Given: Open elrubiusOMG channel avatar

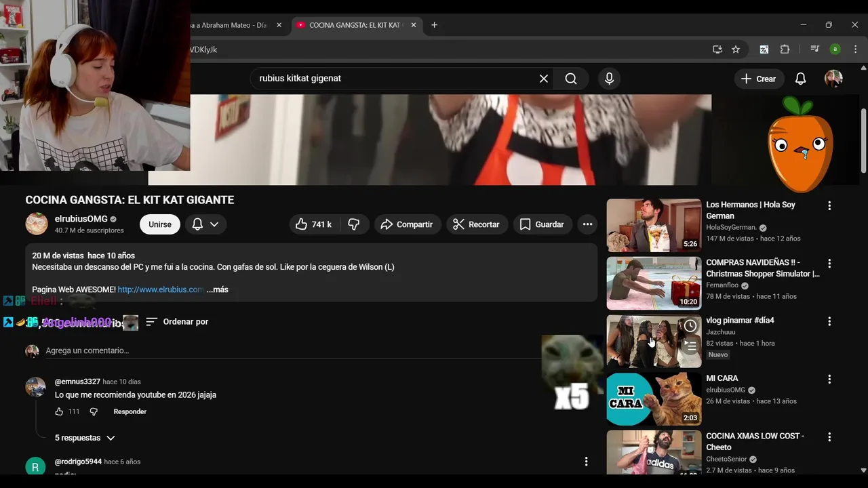Looking at the screenshot, I should (x=37, y=224).
